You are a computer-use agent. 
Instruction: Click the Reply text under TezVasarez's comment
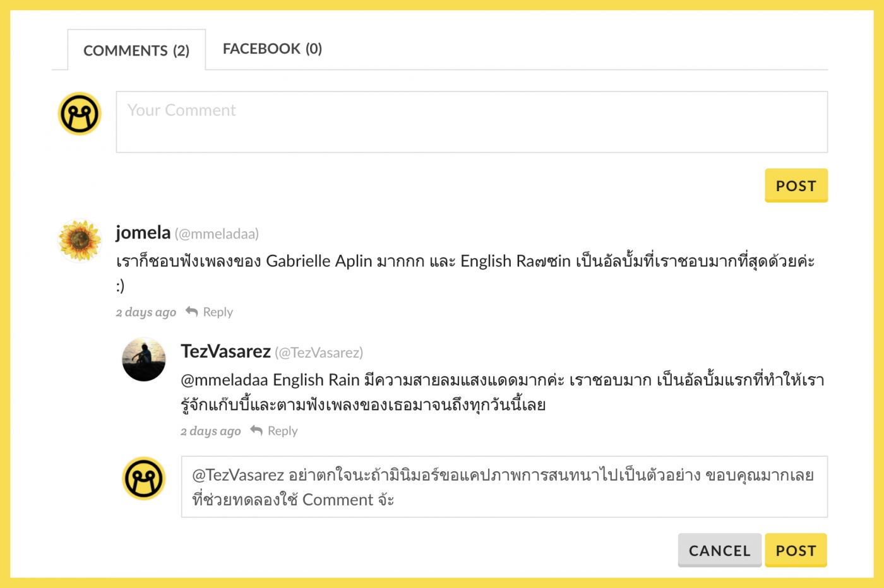pyautogui.click(x=282, y=431)
